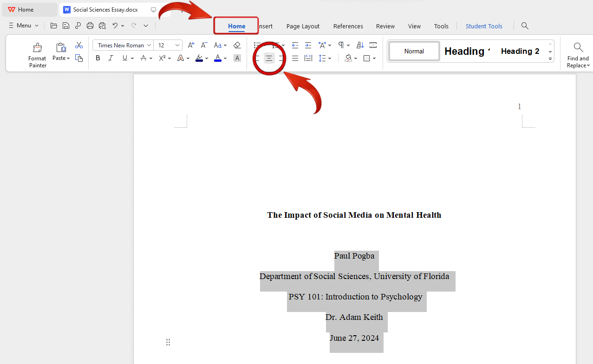Open the Times New Roman font dropdown
Image resolution: width=593 pixels, height=364 pixels.
click(x=149, y=45)
